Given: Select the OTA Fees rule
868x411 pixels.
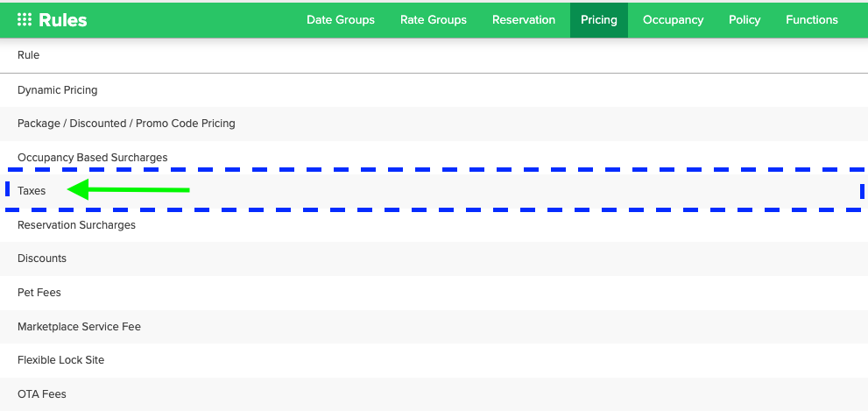Looking at the screenshot, I should tap(42, 394).
